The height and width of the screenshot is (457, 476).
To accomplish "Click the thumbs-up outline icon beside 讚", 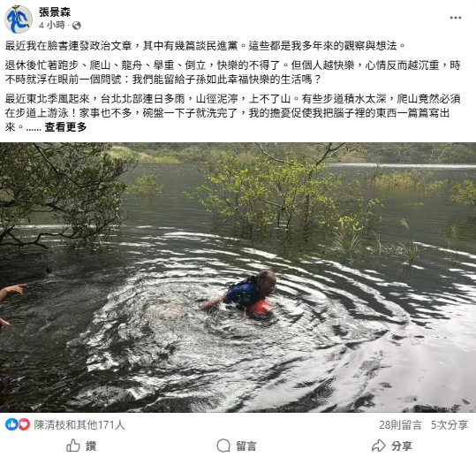I will pyautogui.click(x=72, y=446).
